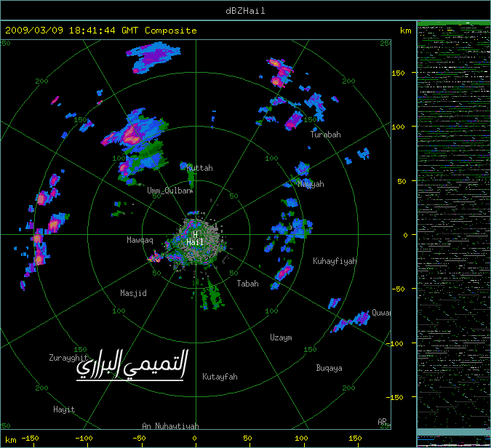The width and height of the screenshot is (491, 448).
Task: Select the x-axis -100 tick label
Action: (84, 439)
